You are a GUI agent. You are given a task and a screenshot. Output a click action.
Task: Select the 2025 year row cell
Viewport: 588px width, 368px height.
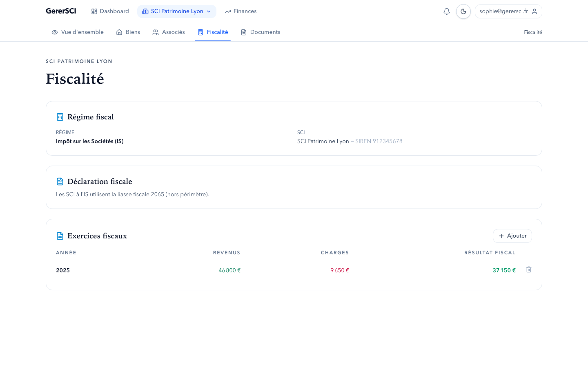(63, 270)
